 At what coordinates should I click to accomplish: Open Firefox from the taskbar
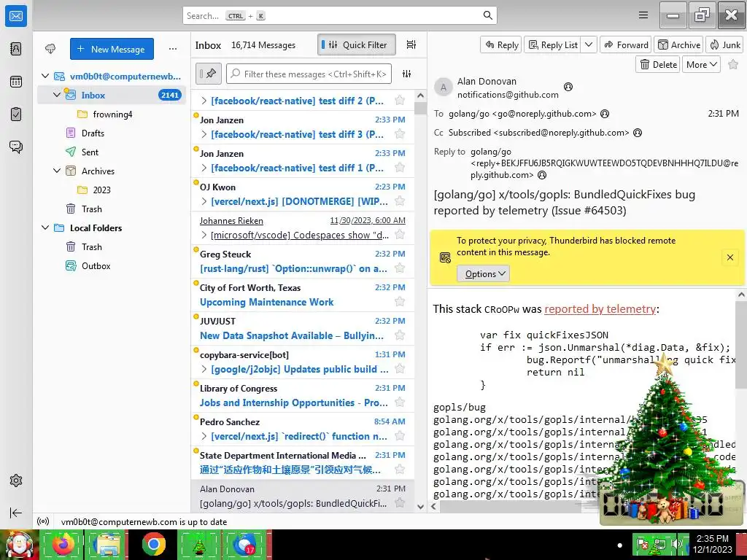click(63, 544)
